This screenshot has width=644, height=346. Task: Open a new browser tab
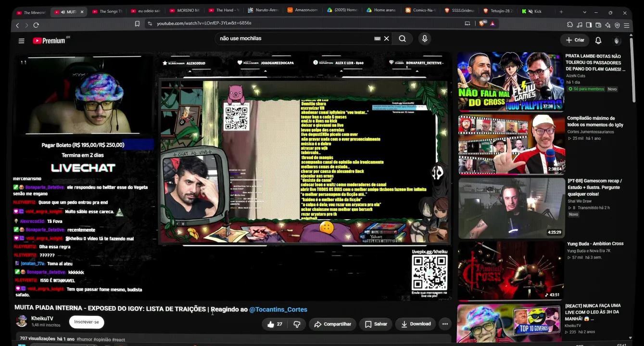tap(561, 12)
